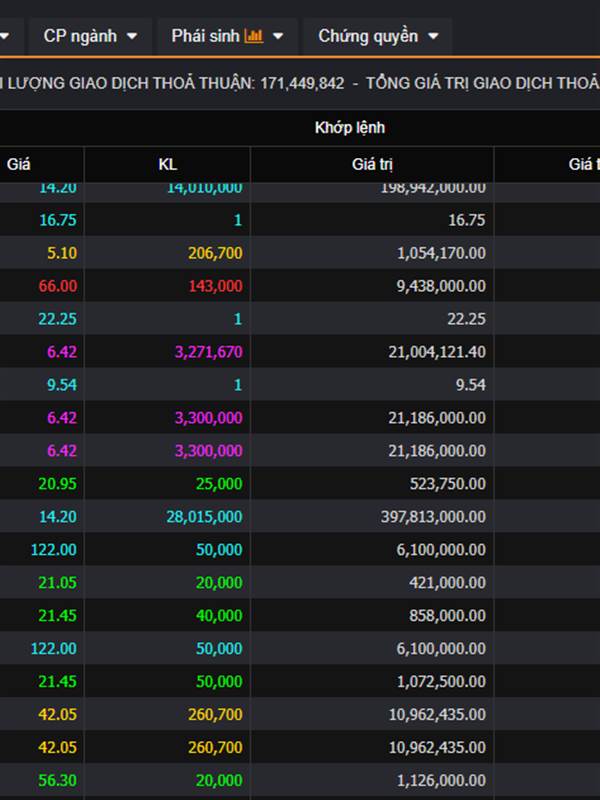
Task: Click price 21.45 in the 40,000 row
Action: pyautogui.click(x=58, y=615)
